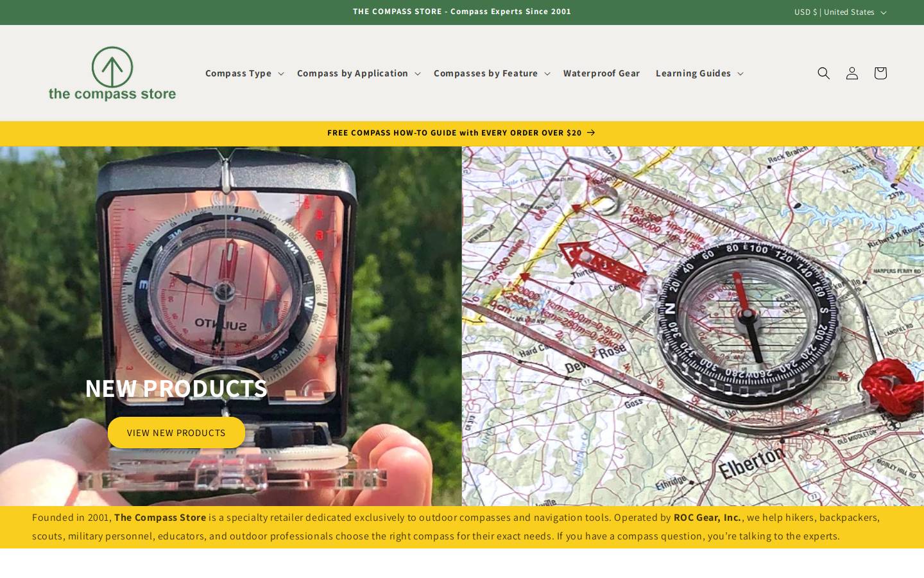Click the account login person icon
This screenshot has width=924, height=578.
point(851,73)
